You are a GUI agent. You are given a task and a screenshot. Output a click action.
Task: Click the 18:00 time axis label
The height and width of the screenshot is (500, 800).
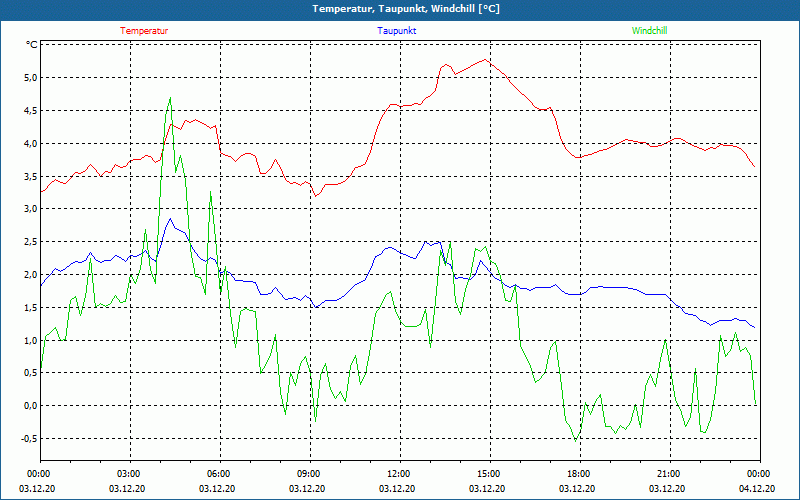pos(578,474)
